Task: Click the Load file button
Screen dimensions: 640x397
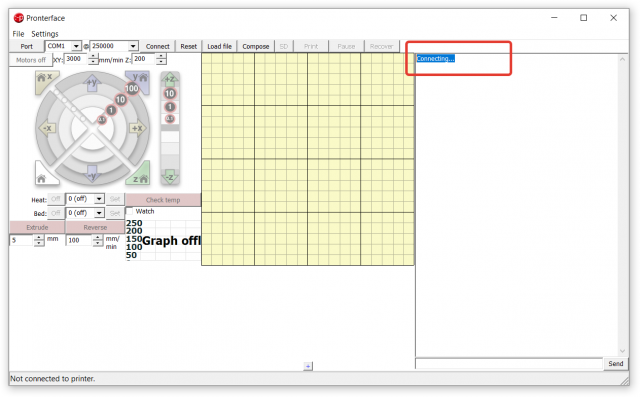Action: [220, 47]
